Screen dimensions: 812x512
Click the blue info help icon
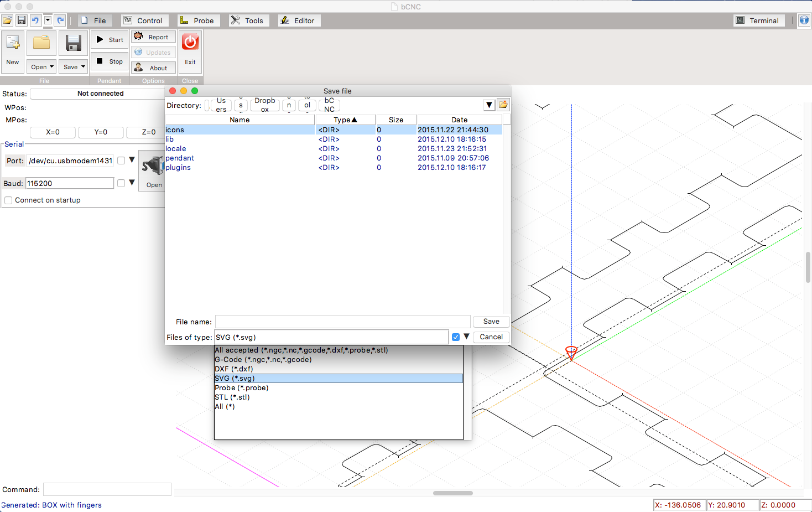pyautogui.click(x=804, y=20)
